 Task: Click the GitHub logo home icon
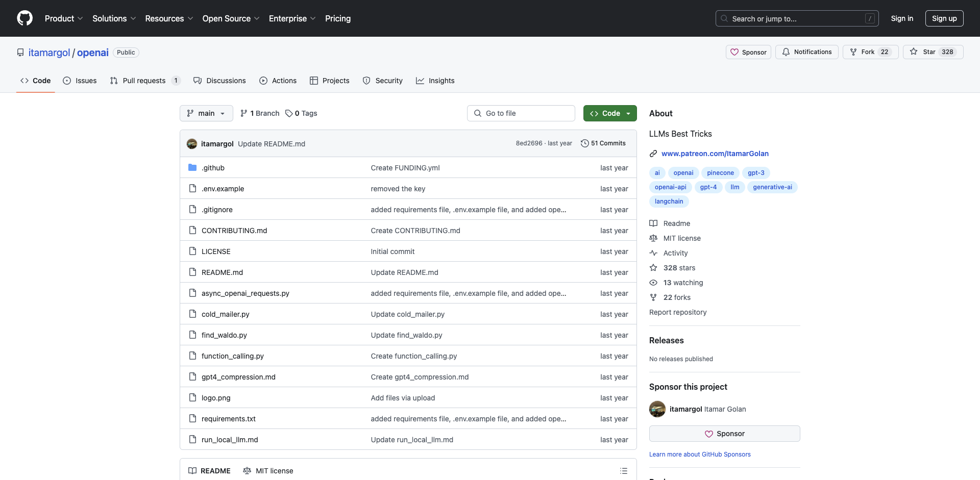(24, 18)
